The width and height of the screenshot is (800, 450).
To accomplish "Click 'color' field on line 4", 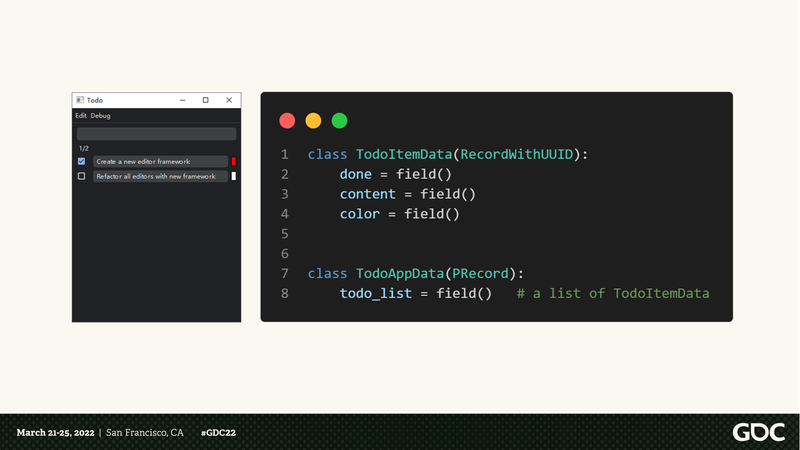I will pyautogui.click(x=360, y=214).
